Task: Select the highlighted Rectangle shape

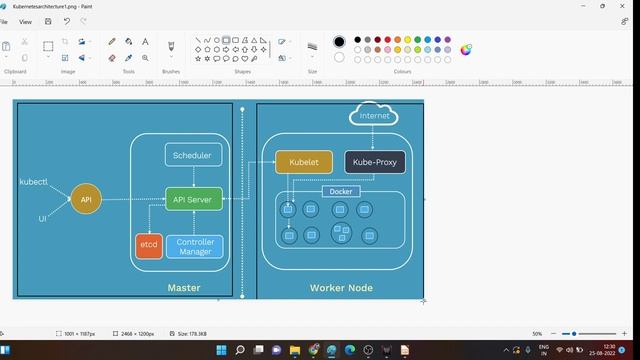Action: pyautogui.click(x=226, y=40)
